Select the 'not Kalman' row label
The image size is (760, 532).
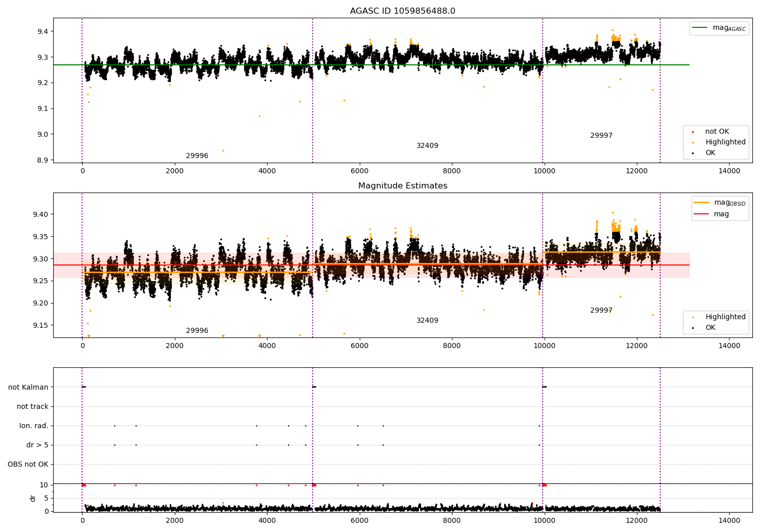point(28,388)
